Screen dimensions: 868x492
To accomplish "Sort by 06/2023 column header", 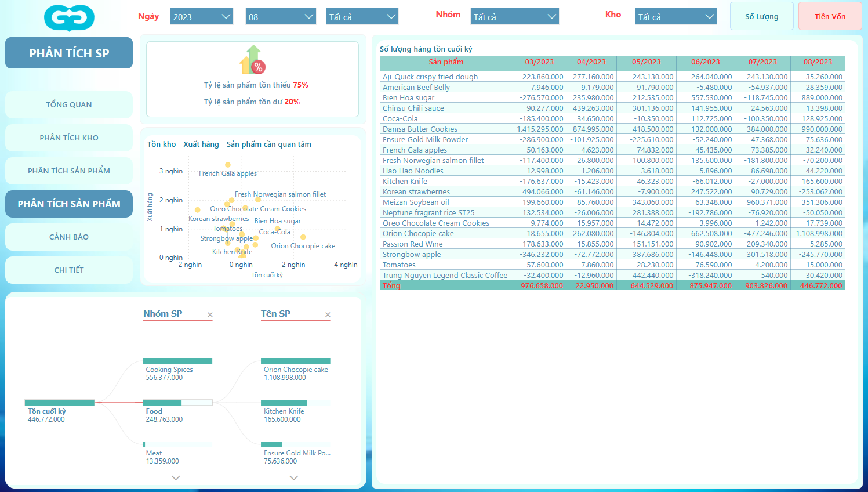I will click(705, 62).
